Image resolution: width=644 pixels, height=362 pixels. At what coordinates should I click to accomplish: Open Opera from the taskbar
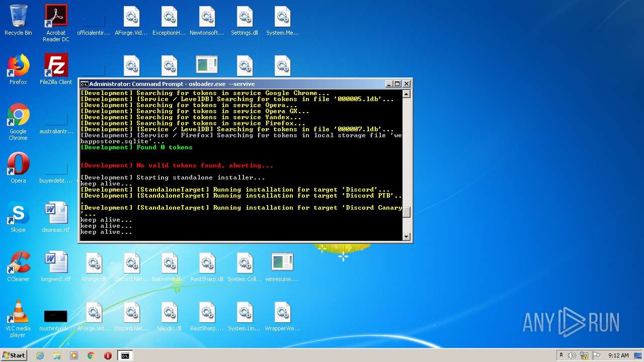point(108,355)
